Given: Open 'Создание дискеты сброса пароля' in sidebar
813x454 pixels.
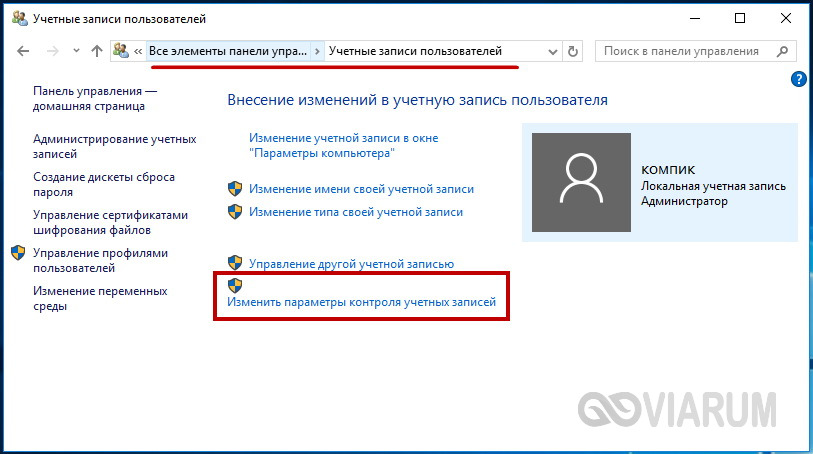Looking at the screenshot, I should (103, 185).
